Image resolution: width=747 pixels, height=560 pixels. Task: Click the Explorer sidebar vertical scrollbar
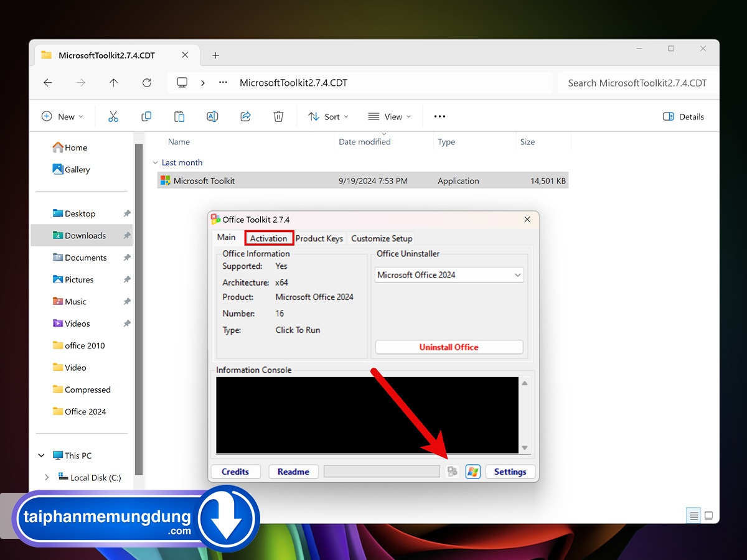[138, 309]
